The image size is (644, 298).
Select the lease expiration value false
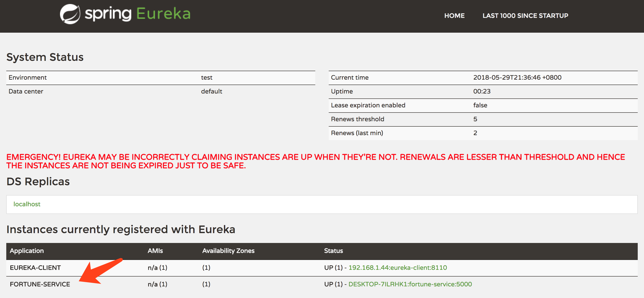tap(480, 105)
